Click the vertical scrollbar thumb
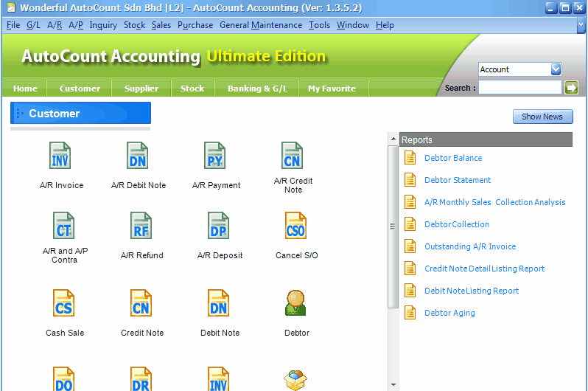 coord(393,226)
